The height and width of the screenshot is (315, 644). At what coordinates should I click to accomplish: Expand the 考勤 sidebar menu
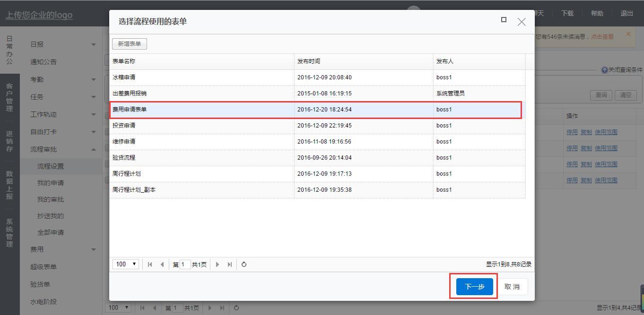pyautogui.click(x=93, y=80)
